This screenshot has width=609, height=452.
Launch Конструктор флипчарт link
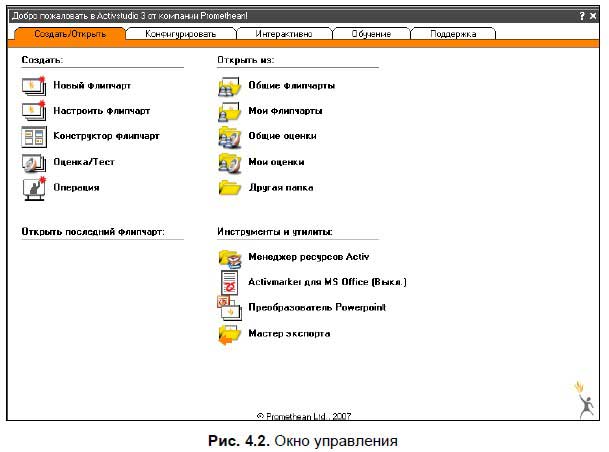[x=106, y=136]
